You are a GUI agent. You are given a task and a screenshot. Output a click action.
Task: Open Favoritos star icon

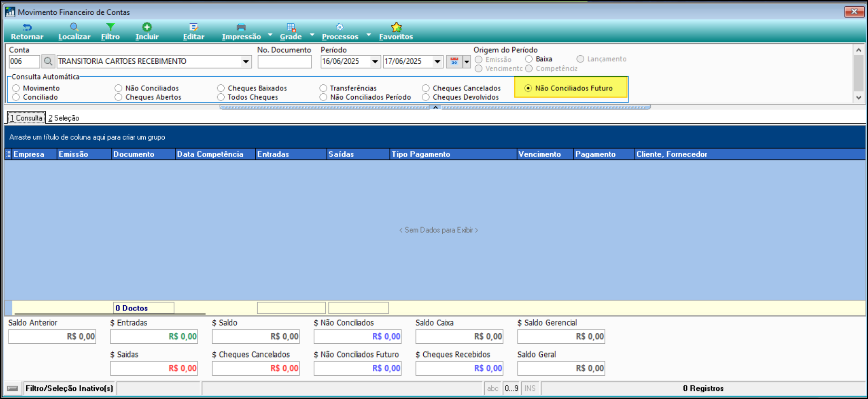pos(396,27)
